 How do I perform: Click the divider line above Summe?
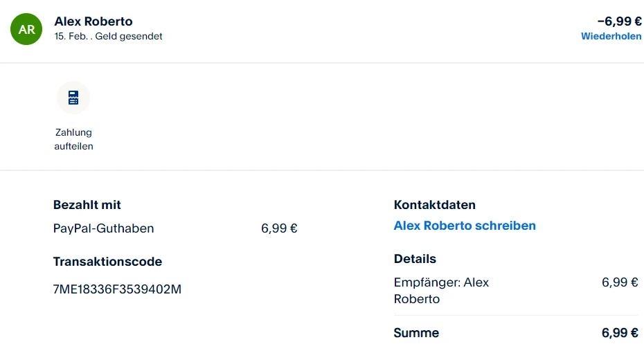516,316
